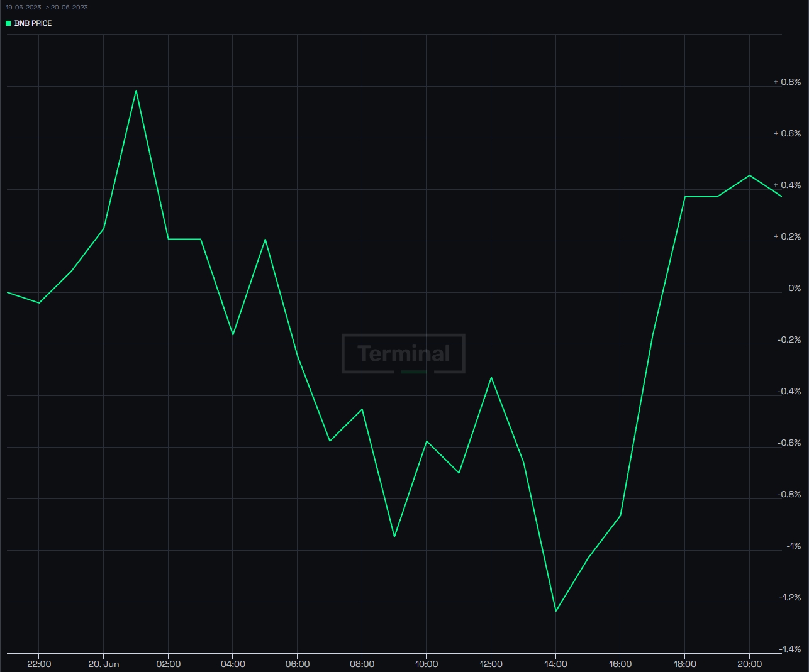Viewport: 809px width, 672px height.
Task: Click the -0.6% y-axis label
Action: (789, 443)
